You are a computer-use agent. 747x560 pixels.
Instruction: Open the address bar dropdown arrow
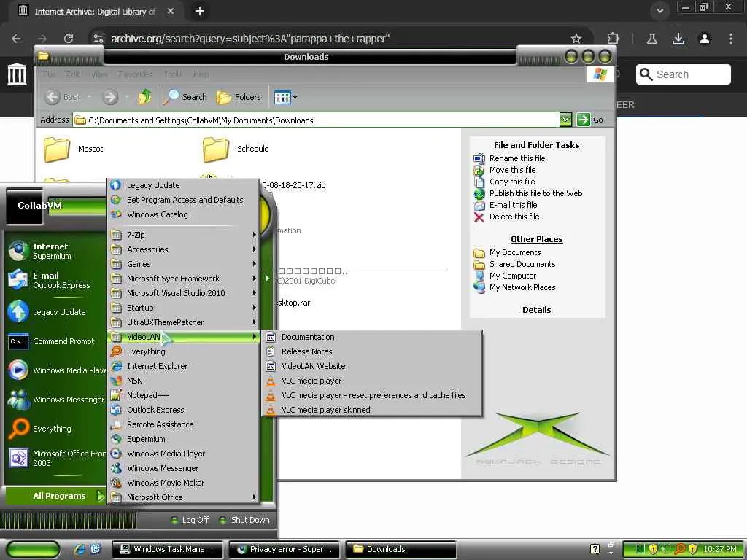[x=565, y=120]
